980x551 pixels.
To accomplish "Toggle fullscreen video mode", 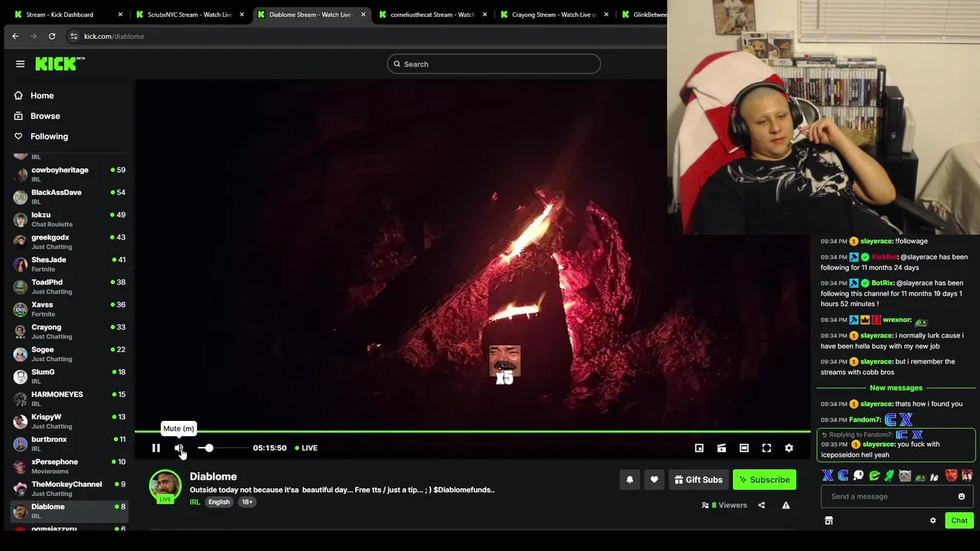I will [766, 448].
